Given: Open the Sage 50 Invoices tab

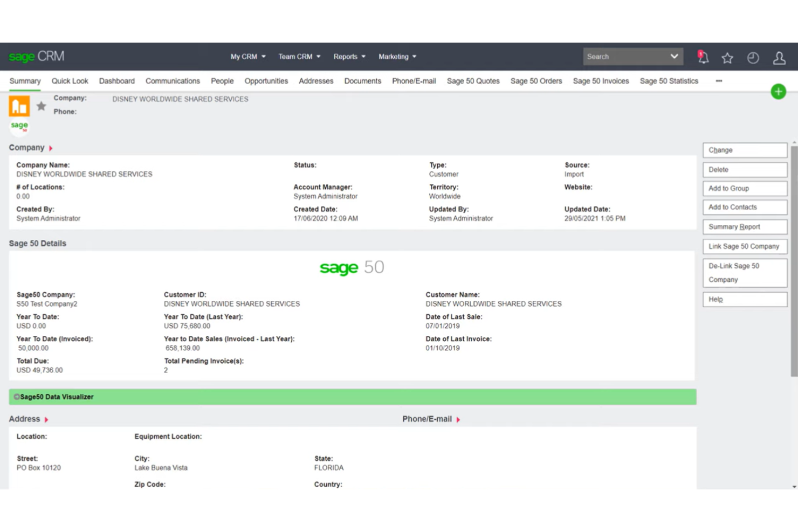Looking at the screenshot, I should point(601,81).
